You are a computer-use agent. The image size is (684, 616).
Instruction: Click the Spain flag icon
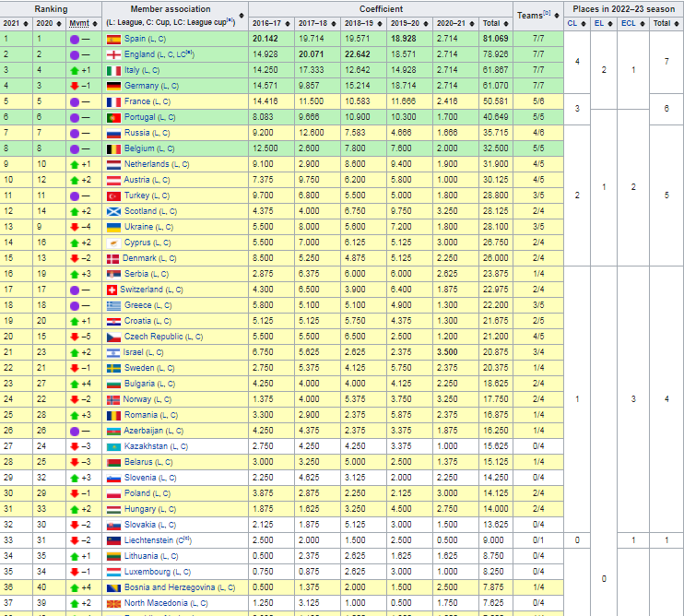point(114,40)
